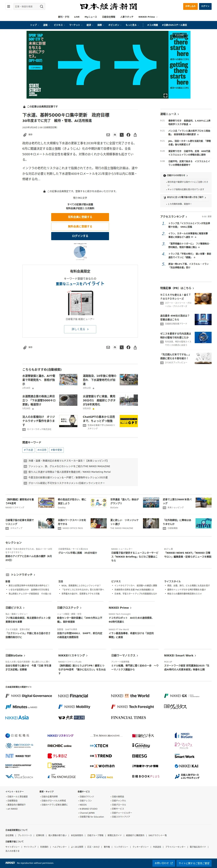
Task: Click the note share icon below headline
Action: pos(115,135)
